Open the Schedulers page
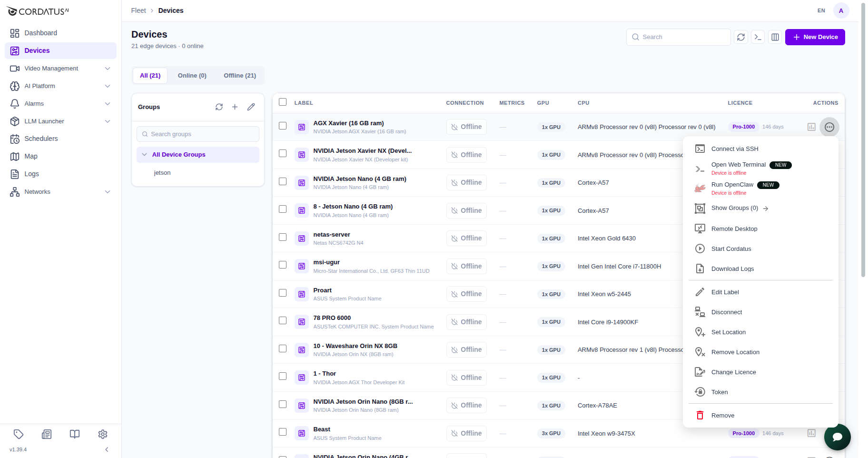Viewport: 868px width, 458px height. (60, 139)
